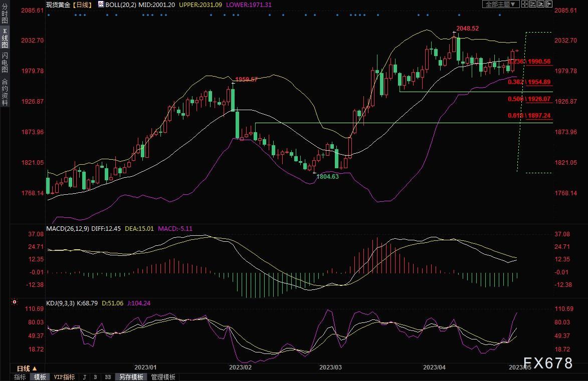Switch to K线图 side tab

pos(5,38)
